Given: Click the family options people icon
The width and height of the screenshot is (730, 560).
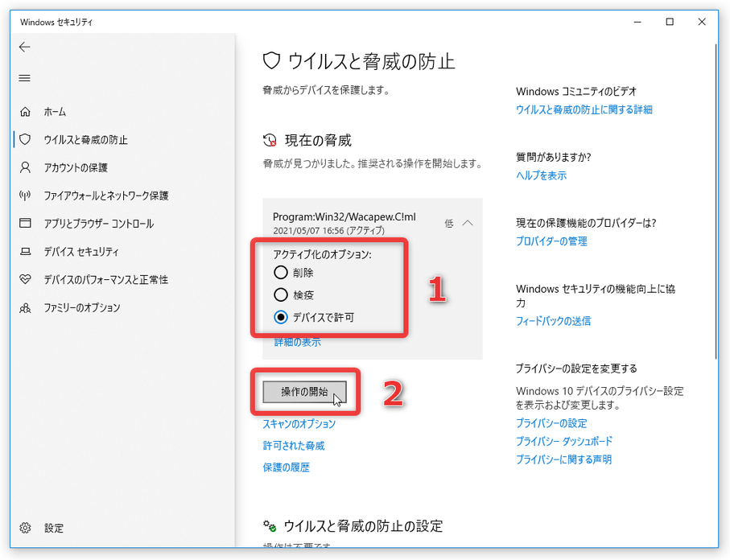Looking at the screenshot, I should pyautogui.click(x=25, y=307).
